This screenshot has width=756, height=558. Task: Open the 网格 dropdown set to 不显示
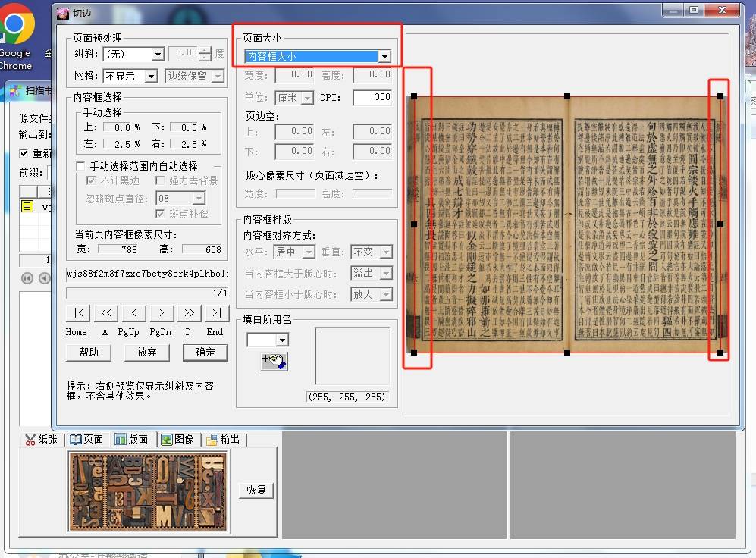150,77
